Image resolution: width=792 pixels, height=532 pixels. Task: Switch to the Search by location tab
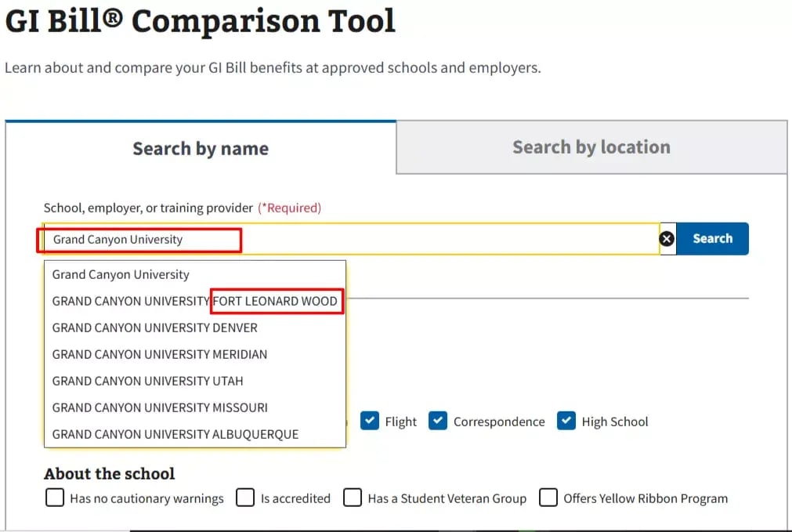591,147
